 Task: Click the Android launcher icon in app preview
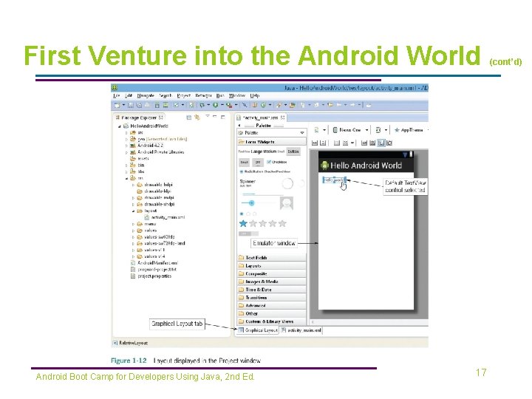[324, 166]
